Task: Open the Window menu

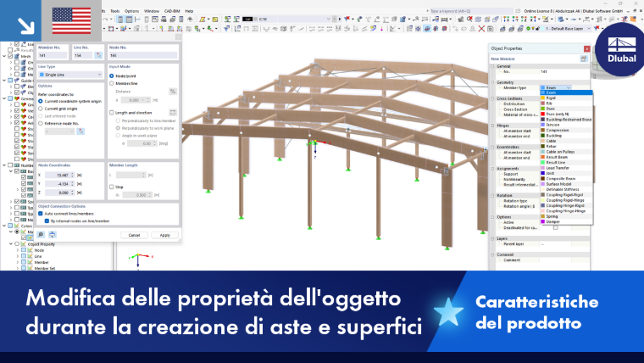Action: pos(151,11)
